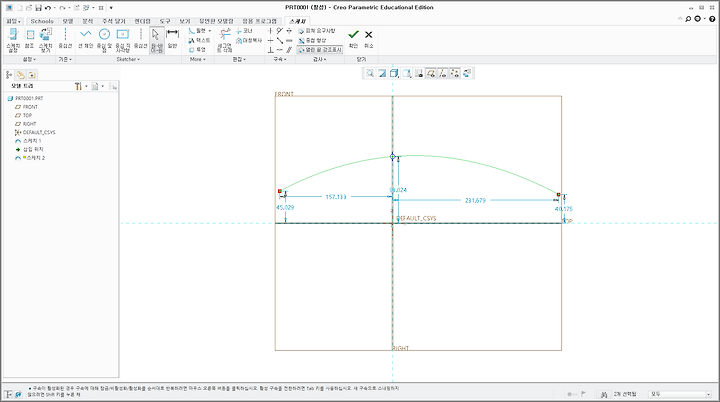720x402 pixels.
Task: Open the 파일 file menu
Action: (x=13, y=21)
